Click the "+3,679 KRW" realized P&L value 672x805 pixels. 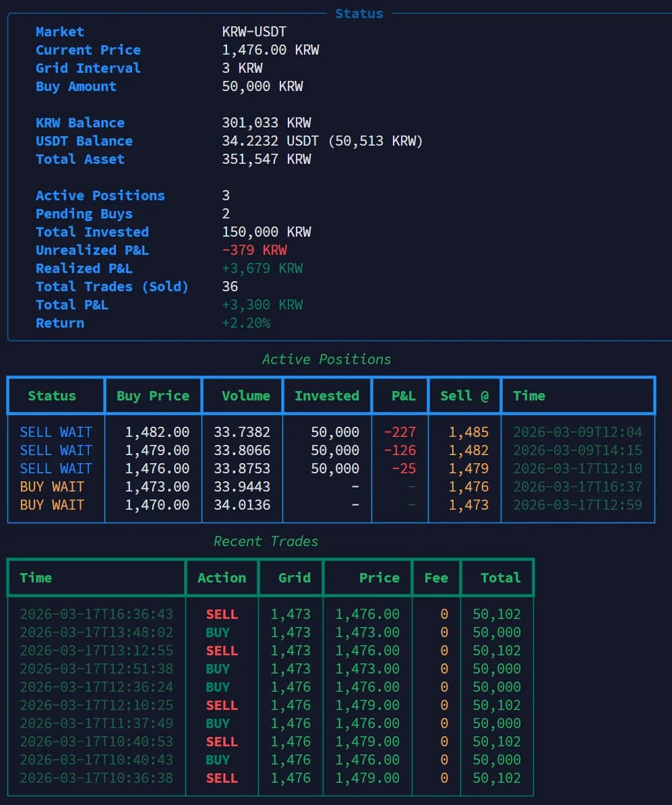tap(262, 268)
